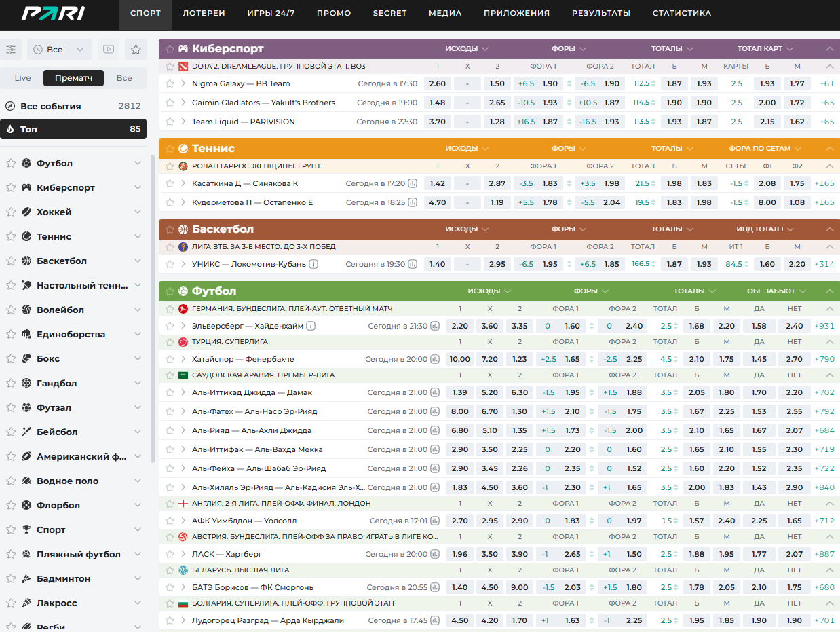Open ТОТАЛ КАРТ dropdown in Киберспорт header
The image size is (840, 632).
pos(765,49)
